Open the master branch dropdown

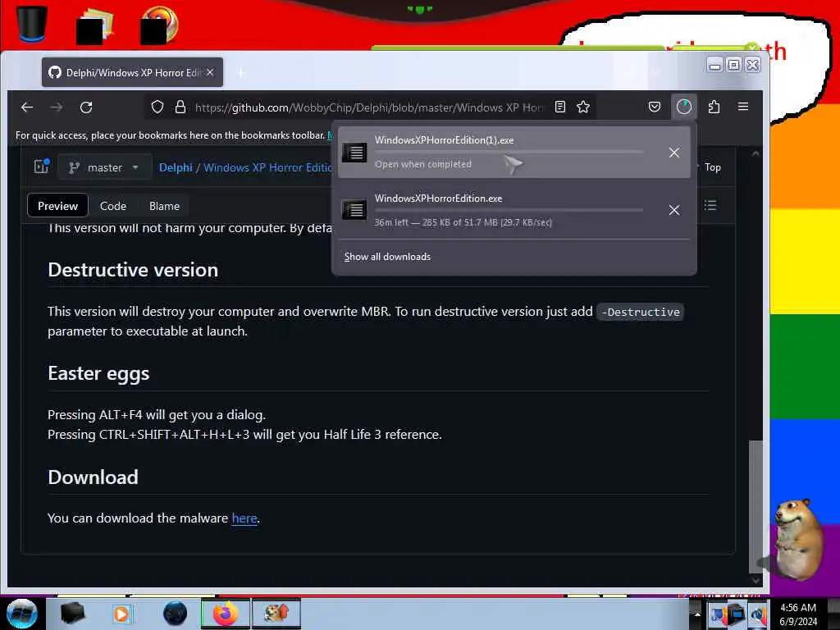tap(104, 167)
